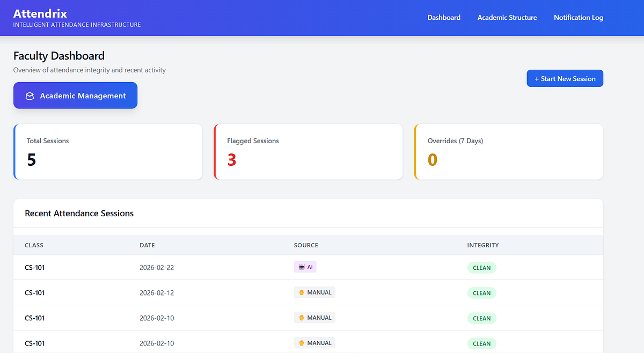Click the CS-101 cell in the 2026-02-12 row
This screenshot has height=353, width=644.
34,293
